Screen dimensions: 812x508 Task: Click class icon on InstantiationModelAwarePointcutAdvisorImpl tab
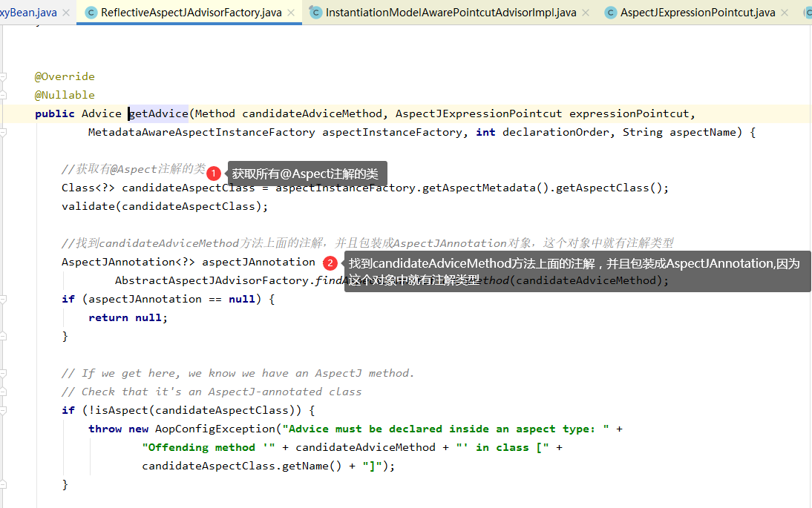(315, 13)
